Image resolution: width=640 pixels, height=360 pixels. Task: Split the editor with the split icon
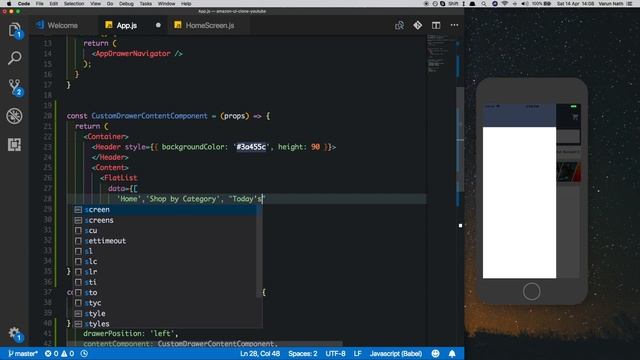coord(436,25)
